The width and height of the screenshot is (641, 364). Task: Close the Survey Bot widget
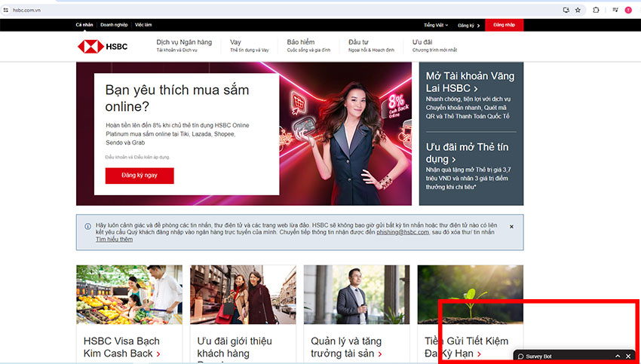(628, 356)
